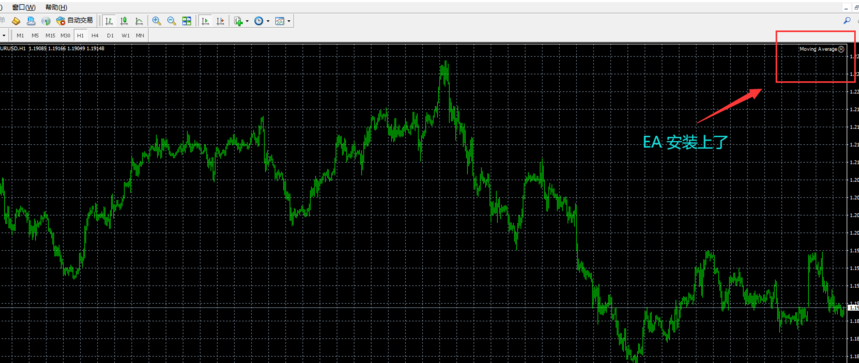Toggle chart shift icon

pos(220,21)
